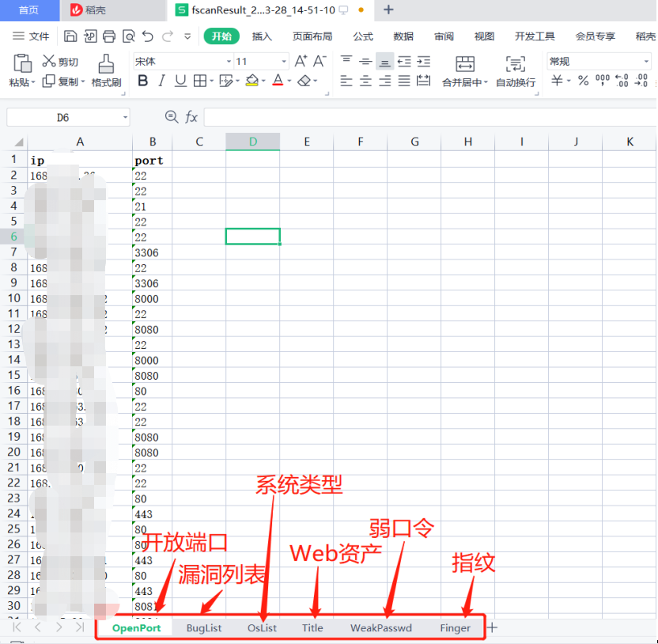The height and width of the screenshot is (644, 658).
Task: Open Merge and Center dropdown arrow
Action: click(x=486, y=81)
